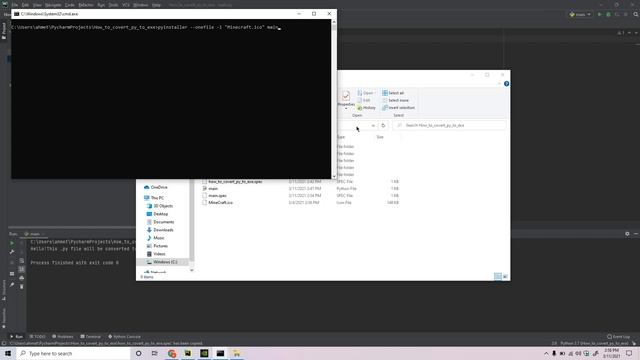The width and height of the screenshot is (640, 360).
Task: Open Cortana from the taskbar
Action: [x=138, y=353]
